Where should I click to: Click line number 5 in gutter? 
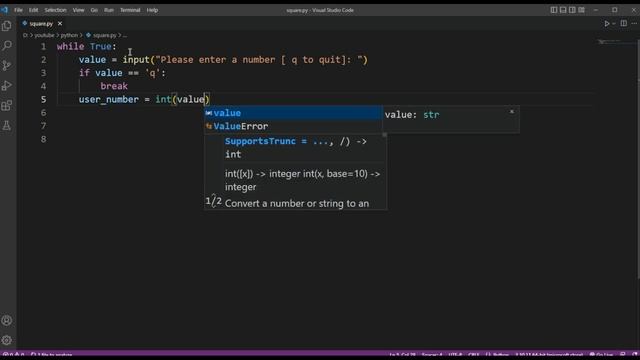43,100
